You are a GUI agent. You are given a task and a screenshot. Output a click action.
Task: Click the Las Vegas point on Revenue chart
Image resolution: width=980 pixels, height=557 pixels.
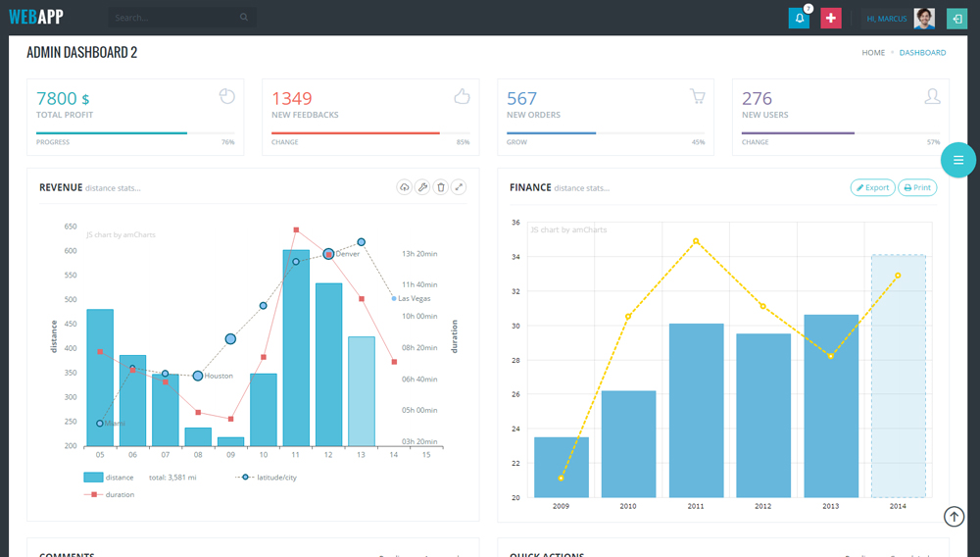tap(394, 298)
